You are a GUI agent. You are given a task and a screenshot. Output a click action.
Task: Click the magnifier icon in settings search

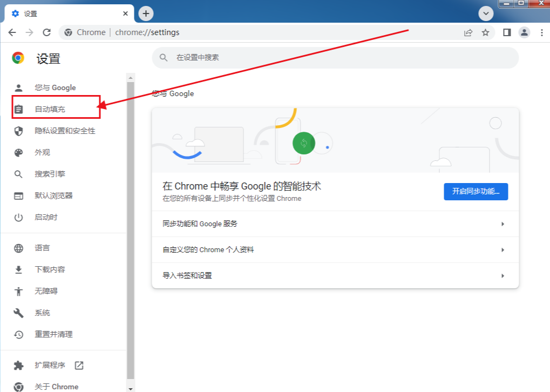coord(164,58)
